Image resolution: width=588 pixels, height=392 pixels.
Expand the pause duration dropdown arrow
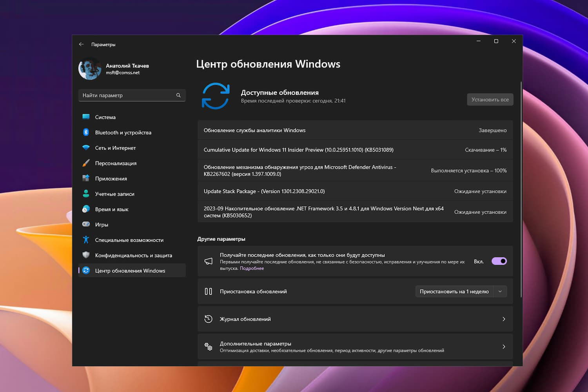pyautogui.click(x=500, y=291)
